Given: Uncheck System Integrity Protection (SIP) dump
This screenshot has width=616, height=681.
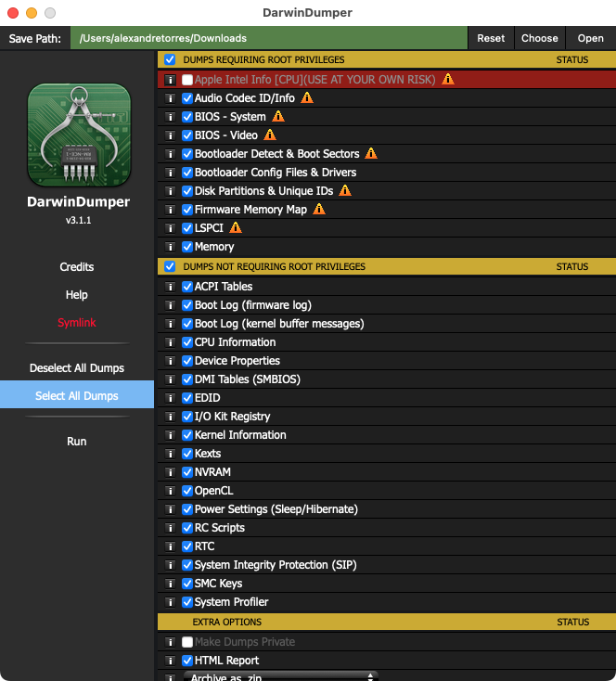Looking at the screenshot, I should (x=187, y=565).
